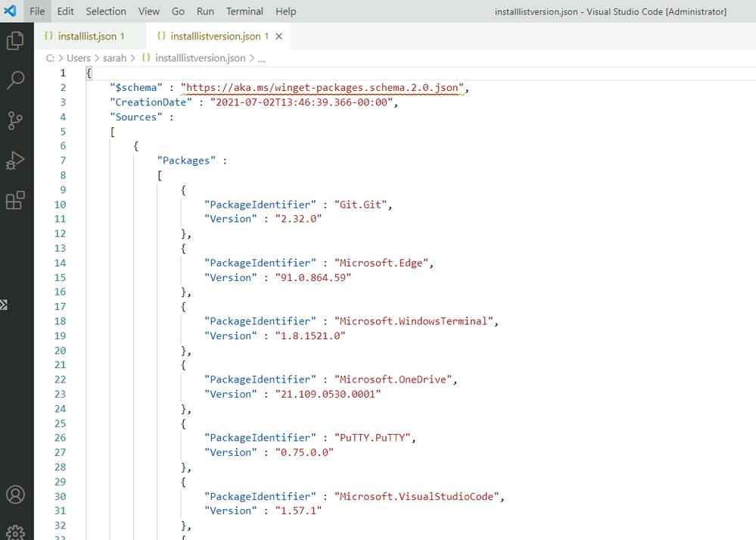Close the installlistversion.json tab
The image size is (756, 540).
click(279, 36)
